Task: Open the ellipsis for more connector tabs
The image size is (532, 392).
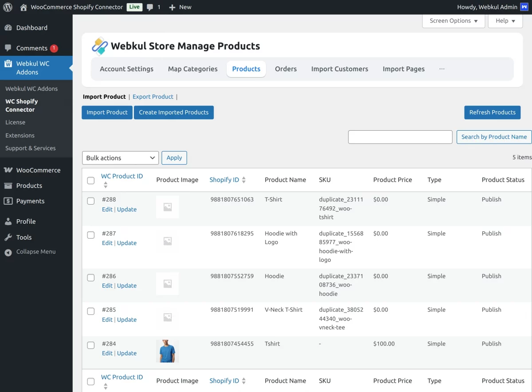Action: (x=442, y=69)
